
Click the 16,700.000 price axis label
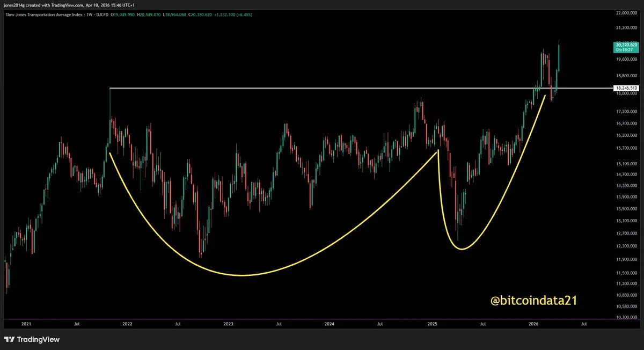click(626, 123)
